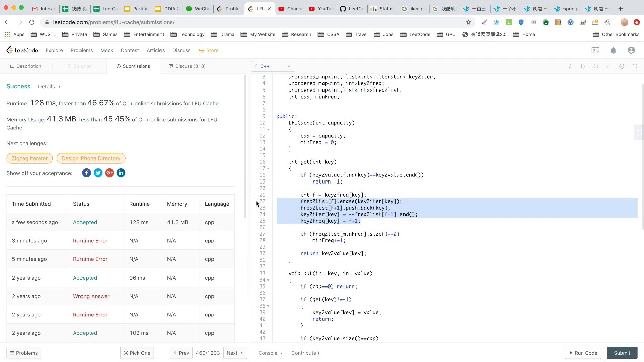The image size is (644, 362).
Task: Open the Runtime Error from 3 minutes ago
Action: tap(90, 241)
